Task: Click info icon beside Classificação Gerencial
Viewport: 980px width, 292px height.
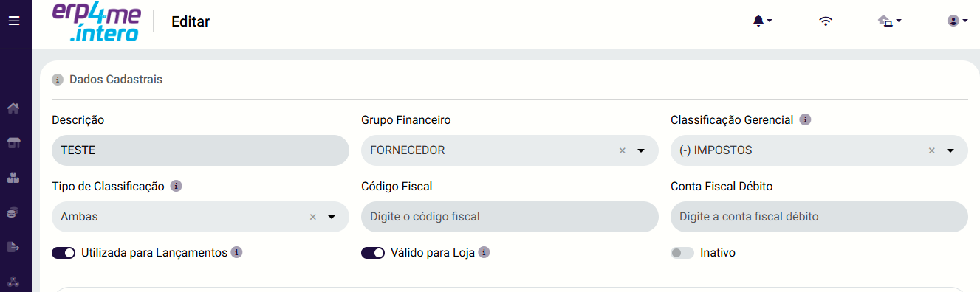Action: [805, 119]
